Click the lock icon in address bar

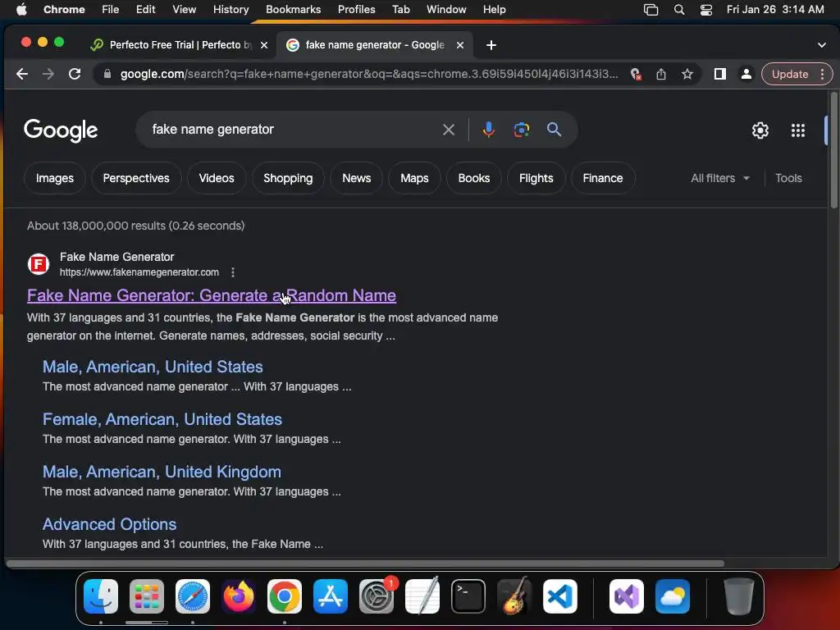pyautogui.click(x=107, y=74)
